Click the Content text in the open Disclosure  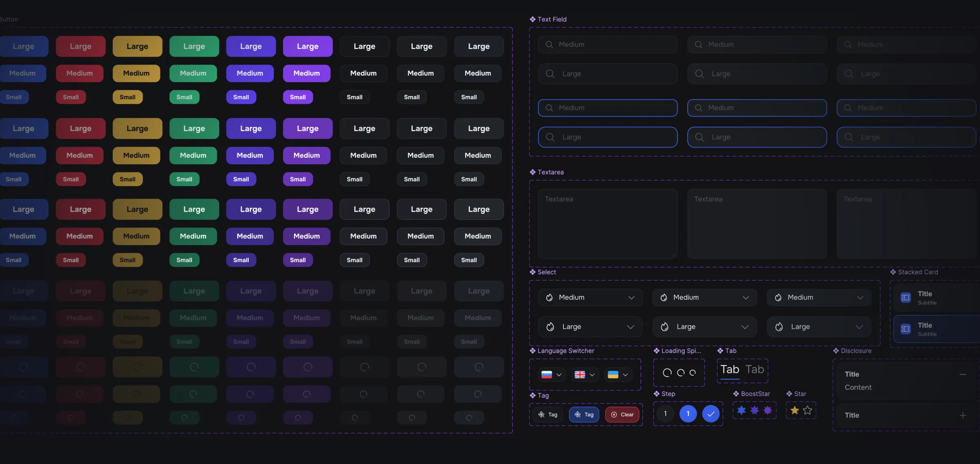click(x=858, y=387)
